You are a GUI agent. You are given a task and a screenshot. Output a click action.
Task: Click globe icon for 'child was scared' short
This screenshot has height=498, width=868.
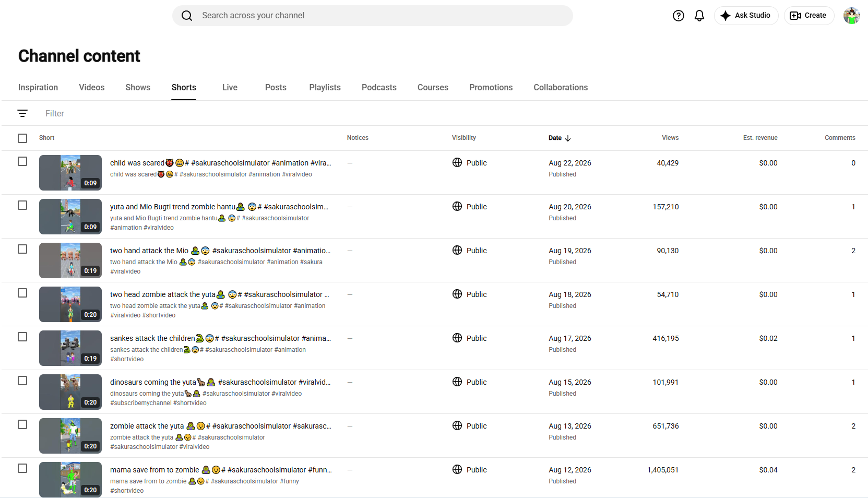click(x=457, y=162)
